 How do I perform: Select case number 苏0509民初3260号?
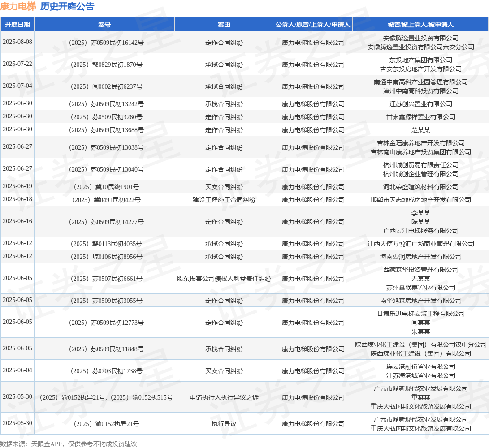[x=106, y=117]
